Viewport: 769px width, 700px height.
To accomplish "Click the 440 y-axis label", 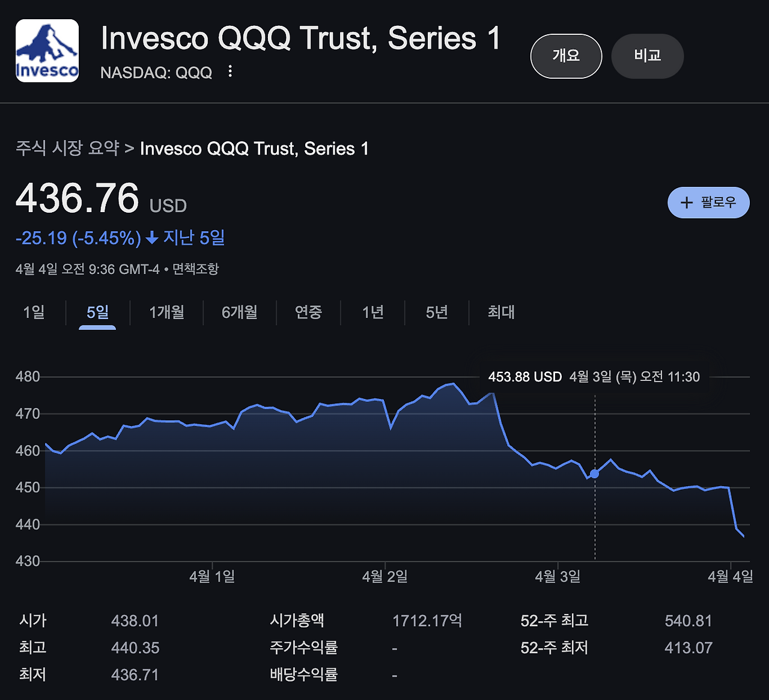I will 28,525.
